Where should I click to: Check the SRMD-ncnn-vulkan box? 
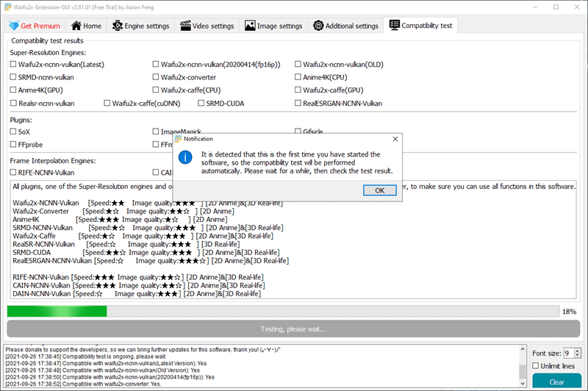tap(13, 77)
